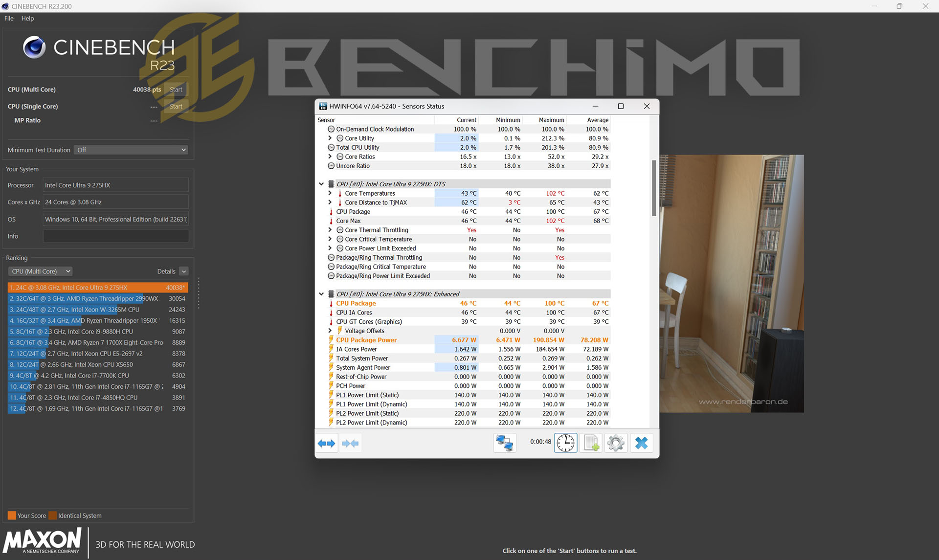Click the blue X close sensors icon
This screenshot has width=939, height=560.
[641, 443]
